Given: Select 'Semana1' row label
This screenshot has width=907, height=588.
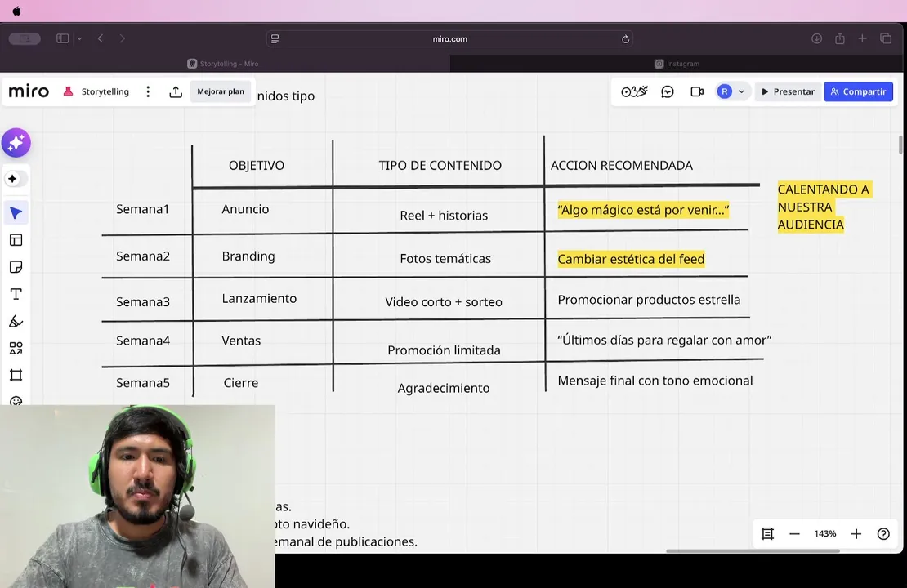Looking at the screenshot, I should (x=142, y=209).
